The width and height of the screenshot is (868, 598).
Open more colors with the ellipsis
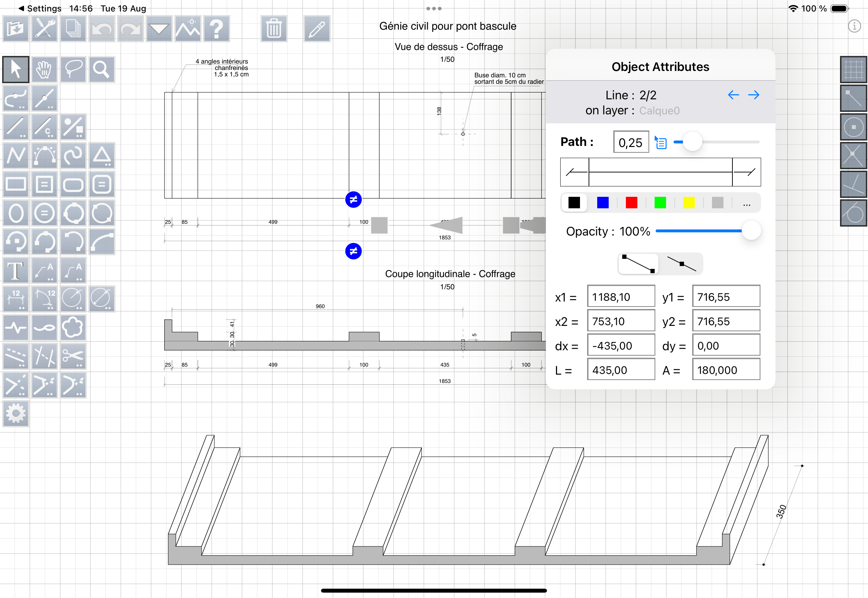pos(746,203)
